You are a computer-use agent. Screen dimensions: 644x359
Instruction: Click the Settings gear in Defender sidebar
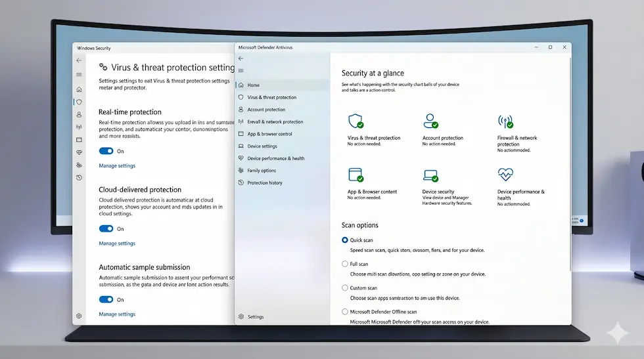241,316
